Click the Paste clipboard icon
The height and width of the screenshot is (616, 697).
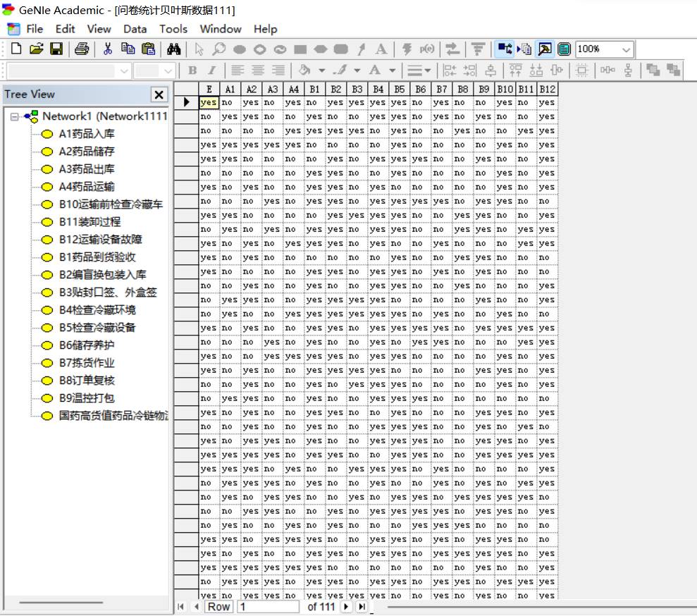148,49
